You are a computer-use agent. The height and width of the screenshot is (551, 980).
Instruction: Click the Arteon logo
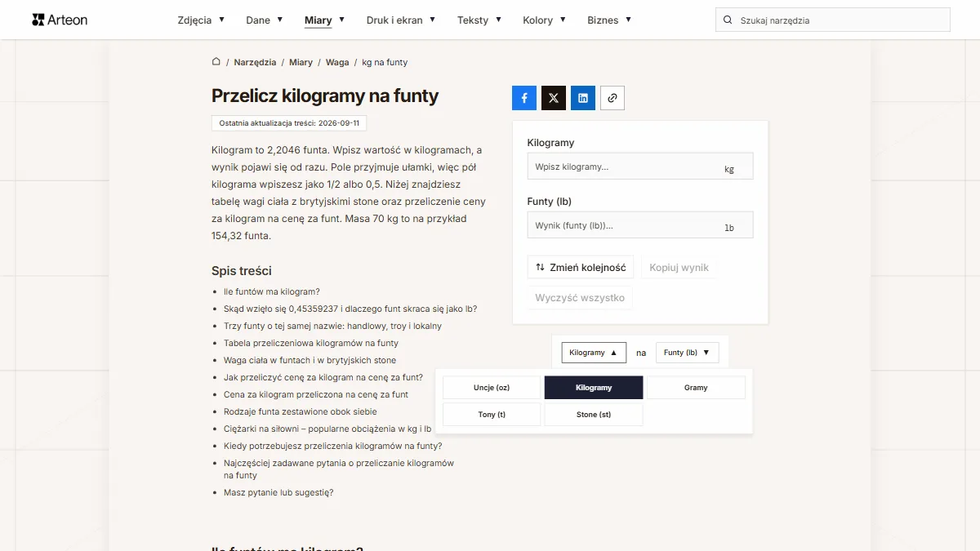click(60, 20)
